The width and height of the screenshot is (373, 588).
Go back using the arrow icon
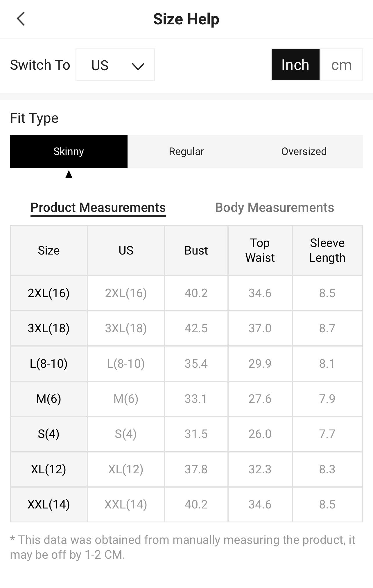pyautogui.click(x=21, y=19)
